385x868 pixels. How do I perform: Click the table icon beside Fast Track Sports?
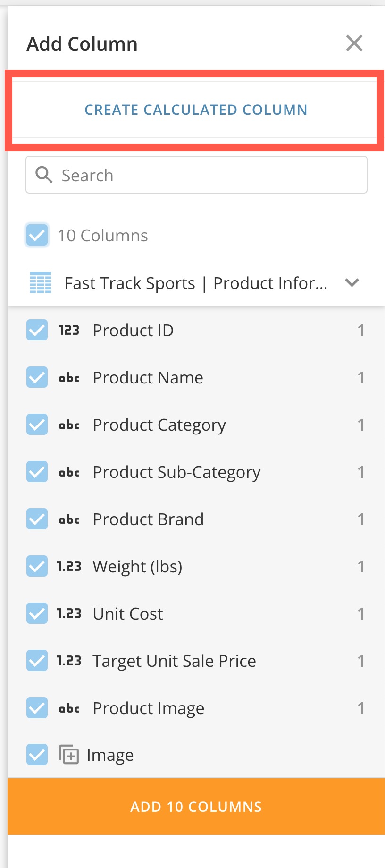point(41,283)
